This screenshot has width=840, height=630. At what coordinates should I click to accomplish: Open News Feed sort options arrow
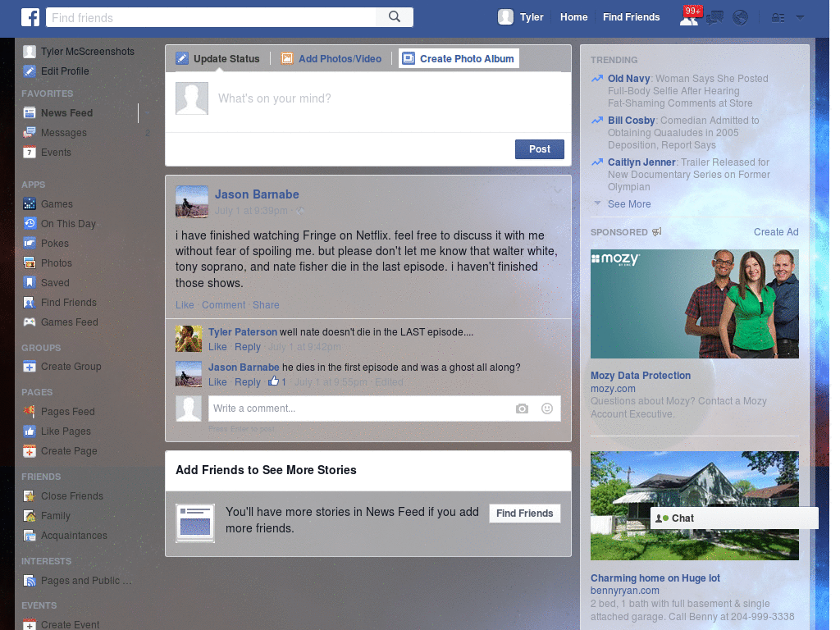(x=147, y=113)
